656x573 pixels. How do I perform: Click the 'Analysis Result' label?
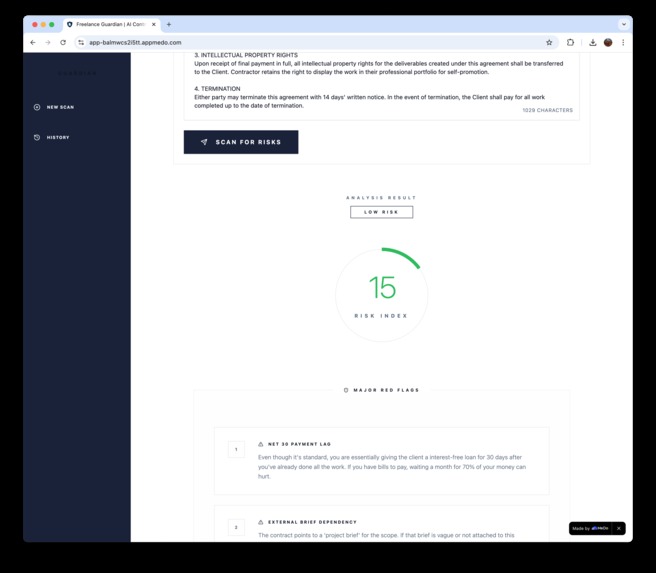381,197
